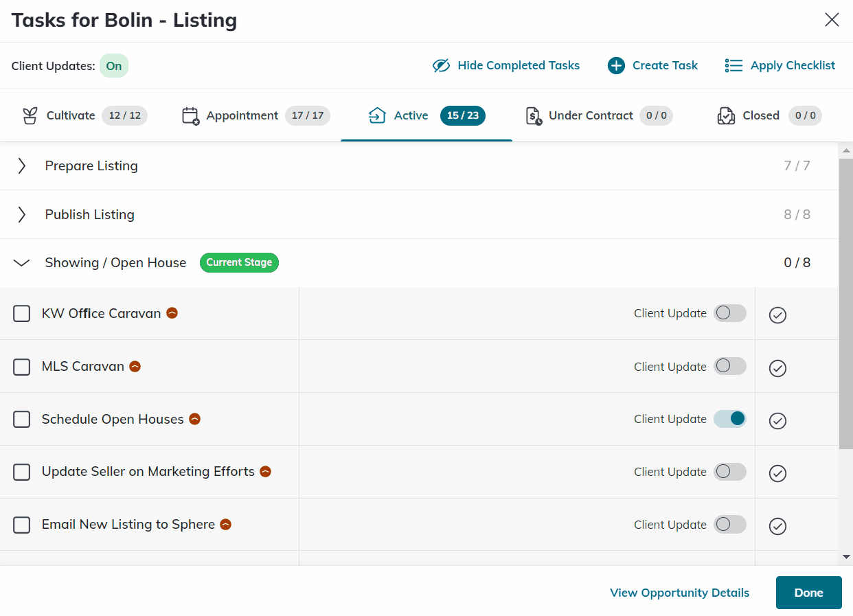
Task: Click the scrollbar down arrow
Action: click(x=846, y=557)
